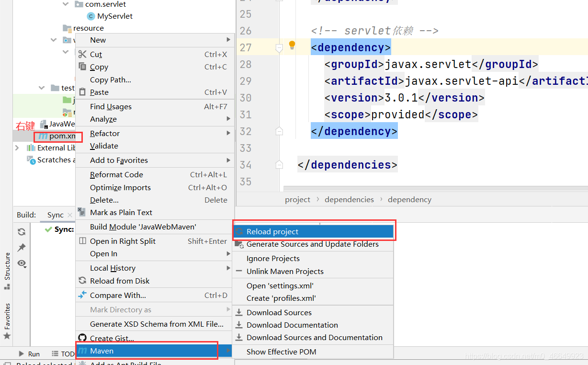This screenshot has width=588, height=365.
Task: Open the Refactor submenu
Action: pyautogui.click(x=155, y=133)
